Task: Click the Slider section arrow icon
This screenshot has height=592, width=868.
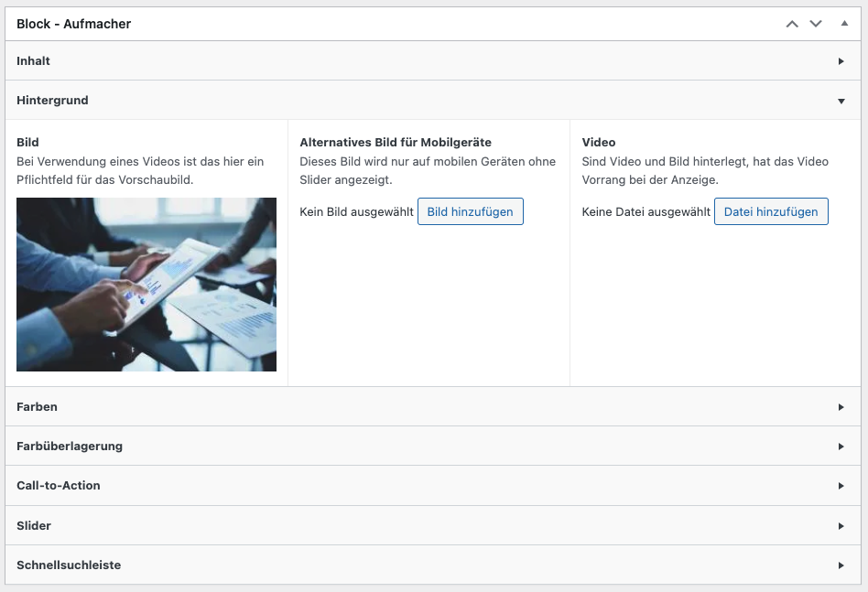Action: click(841, 526)
